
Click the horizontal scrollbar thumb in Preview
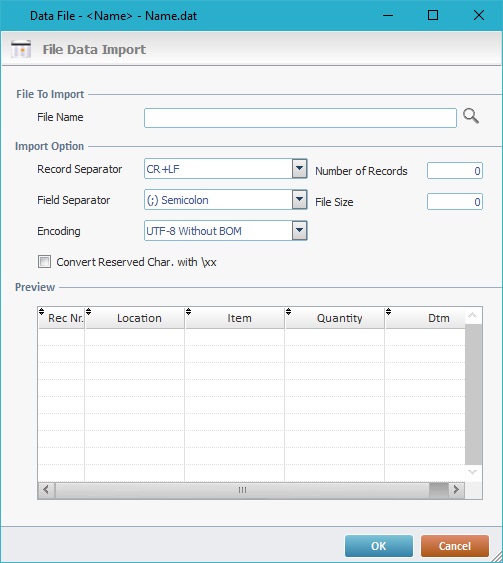[x=242, y=490]
